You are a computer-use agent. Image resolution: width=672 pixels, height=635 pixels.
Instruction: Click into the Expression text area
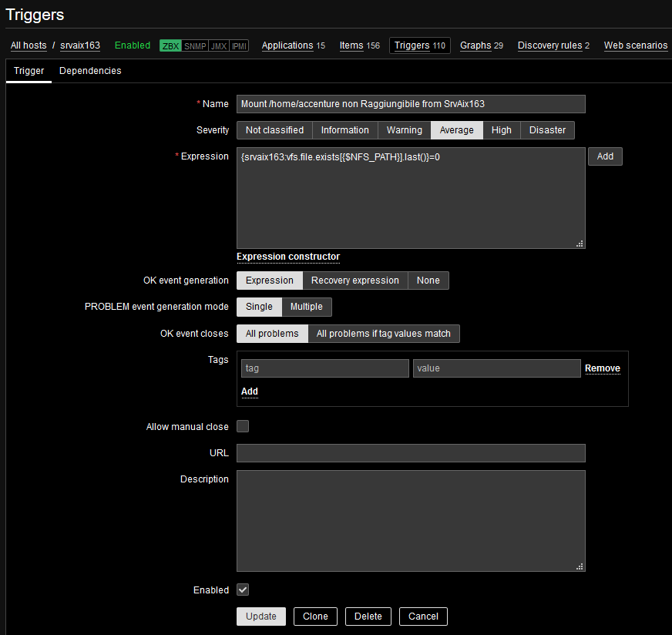click(x=411, y=198)
